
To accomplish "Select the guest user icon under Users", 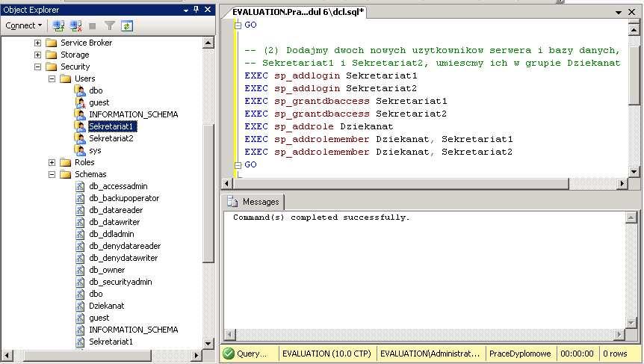I will [80, 102].
